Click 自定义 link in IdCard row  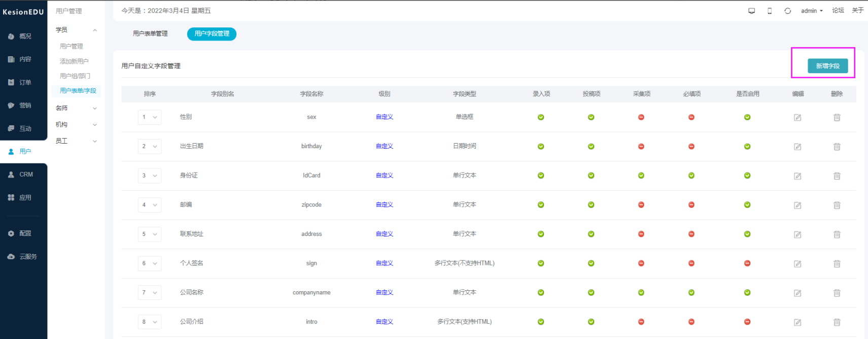[385, 176]
